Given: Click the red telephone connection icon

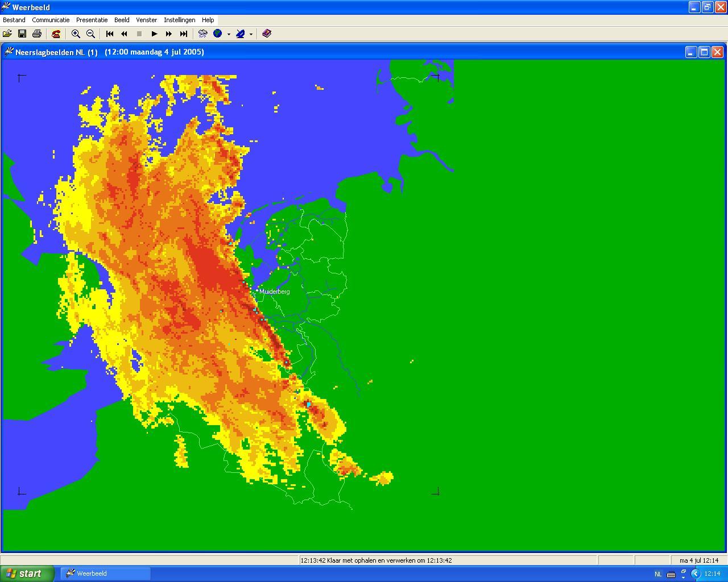Looking at the screenshot, I should 56,34.
